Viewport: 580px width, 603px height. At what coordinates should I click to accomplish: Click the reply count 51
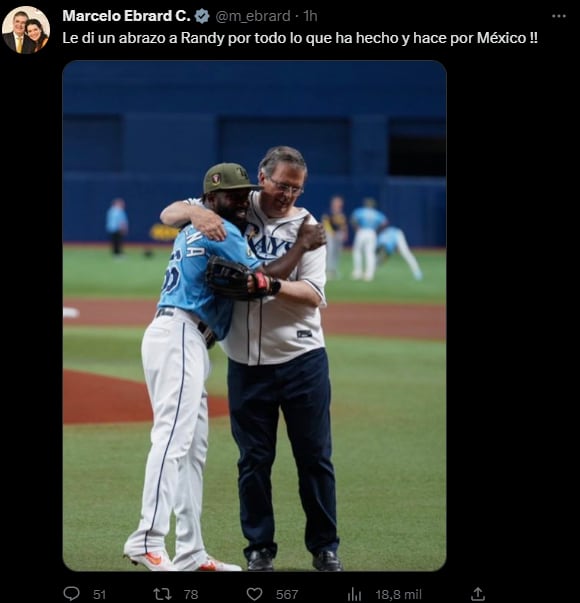(99, 595)
